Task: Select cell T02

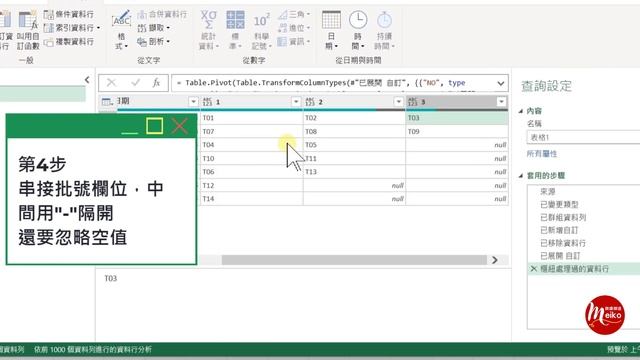Action: pos(354,118)
